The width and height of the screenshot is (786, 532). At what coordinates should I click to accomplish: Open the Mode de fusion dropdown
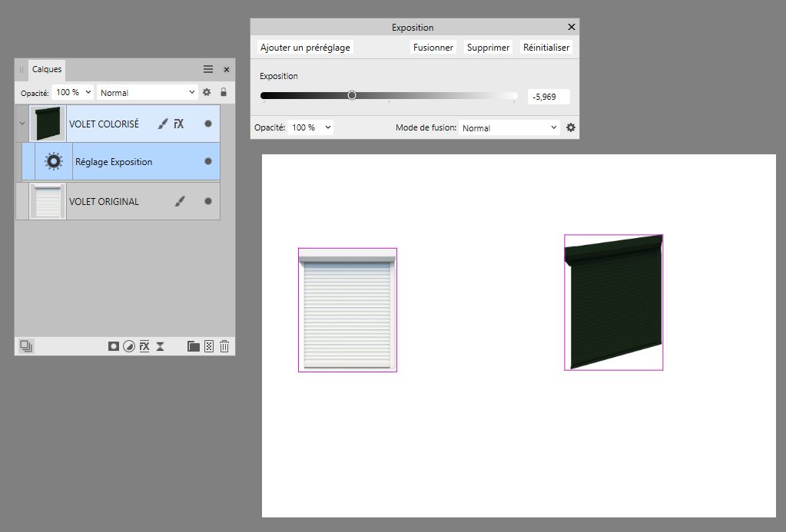coord(510,127)
